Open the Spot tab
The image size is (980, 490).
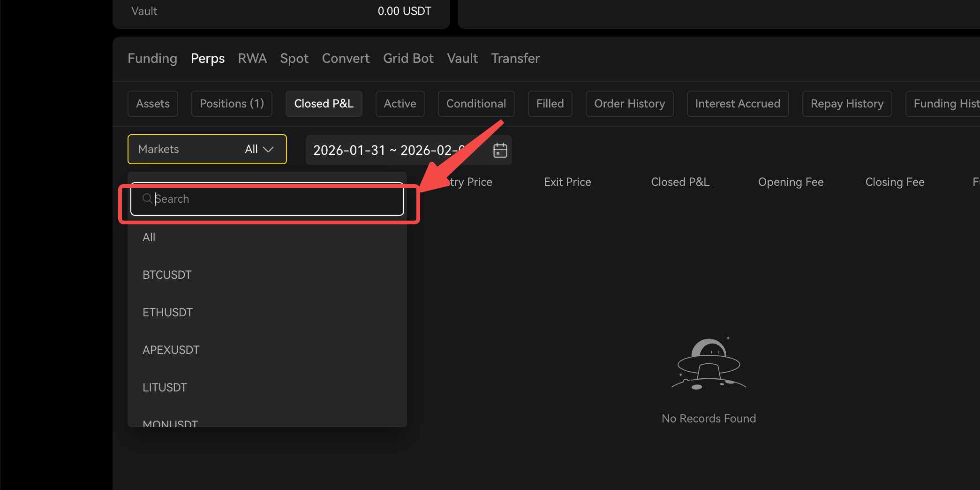(294, 58)
